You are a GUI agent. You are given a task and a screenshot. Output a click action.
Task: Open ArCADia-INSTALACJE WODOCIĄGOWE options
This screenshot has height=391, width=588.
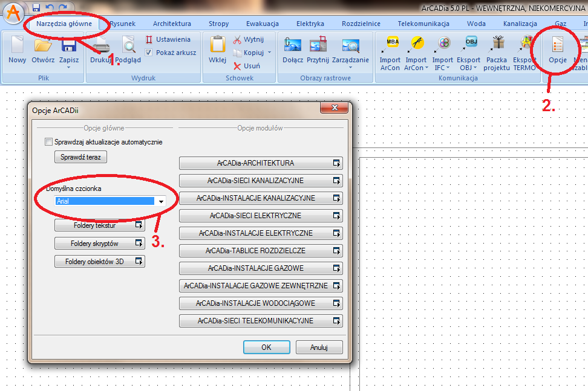(x=261, y=303)
